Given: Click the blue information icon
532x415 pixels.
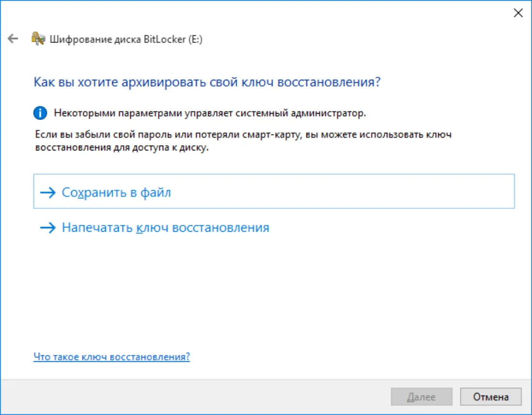Looking at the screenshot, I should [40, 113].
